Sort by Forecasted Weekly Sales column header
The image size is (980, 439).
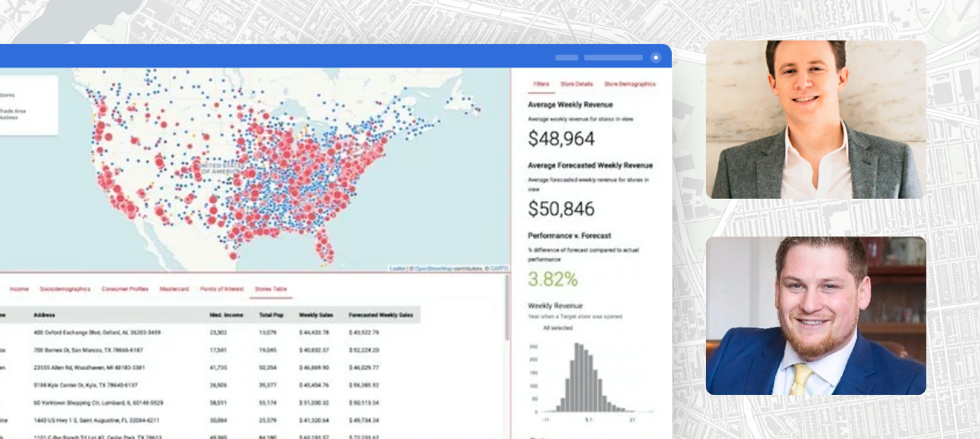click(x=380, y=314)
